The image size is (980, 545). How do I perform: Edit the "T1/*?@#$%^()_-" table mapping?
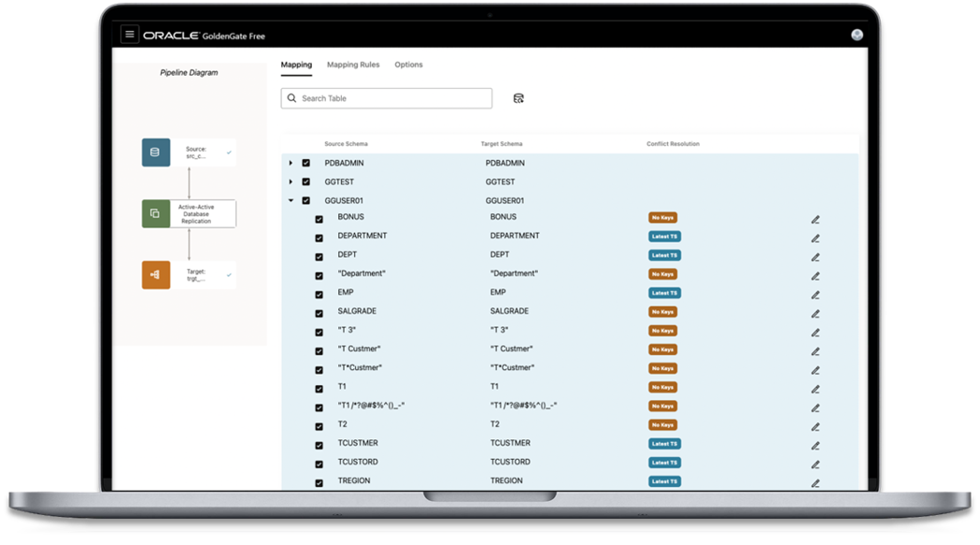(815, 408)
